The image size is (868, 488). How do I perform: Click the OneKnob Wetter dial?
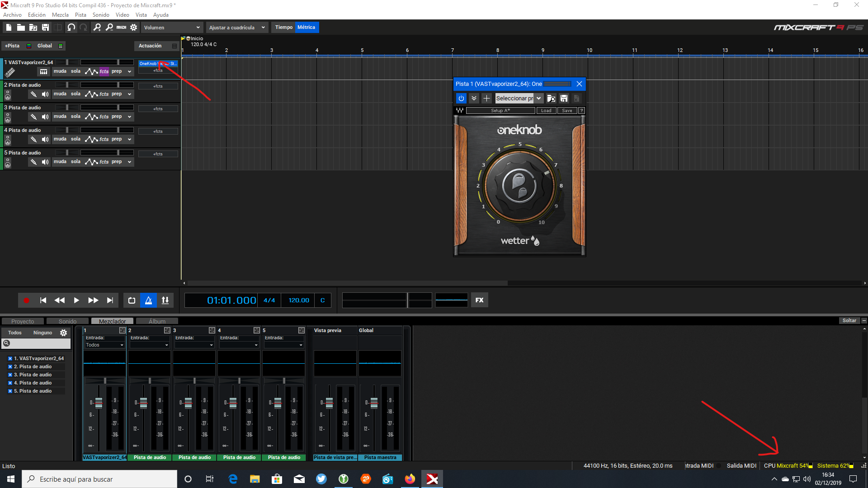coord(519,186)
